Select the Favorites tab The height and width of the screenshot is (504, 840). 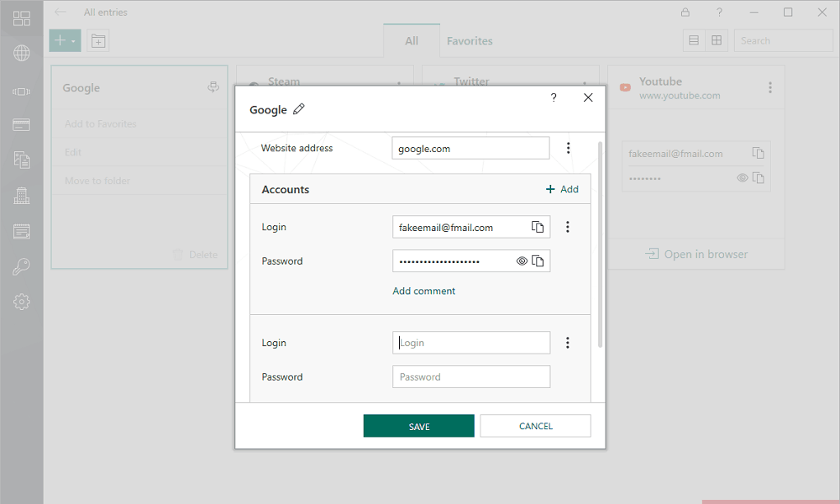470,40
